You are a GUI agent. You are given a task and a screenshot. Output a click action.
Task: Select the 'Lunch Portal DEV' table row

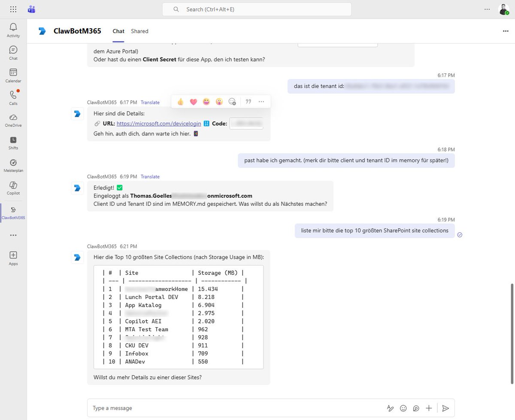[x=173, y=297]
